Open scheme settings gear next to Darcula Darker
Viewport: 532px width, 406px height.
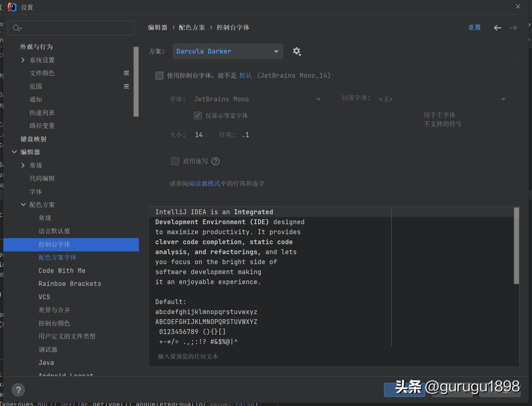(x=297, y=51)
